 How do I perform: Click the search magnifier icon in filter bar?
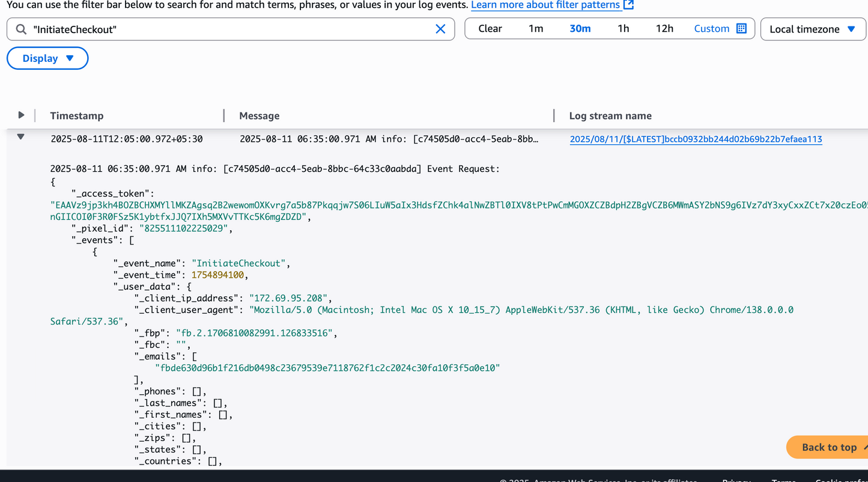21,29
